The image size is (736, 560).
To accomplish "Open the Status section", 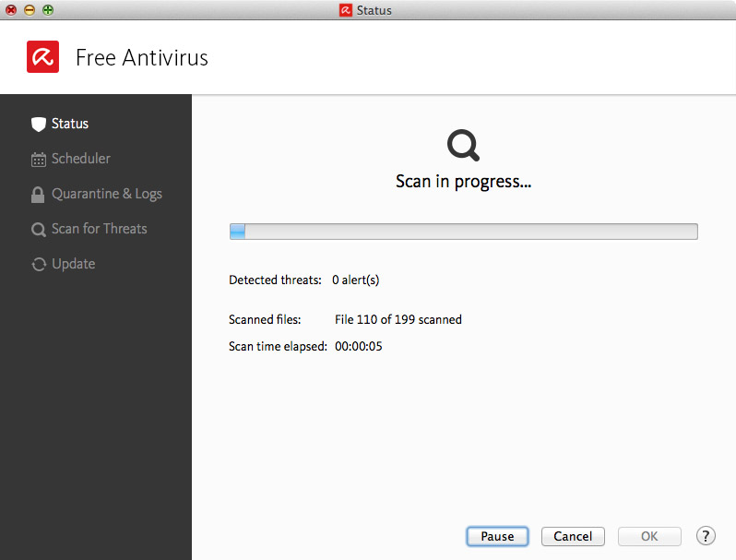I will tap(70, 124).
